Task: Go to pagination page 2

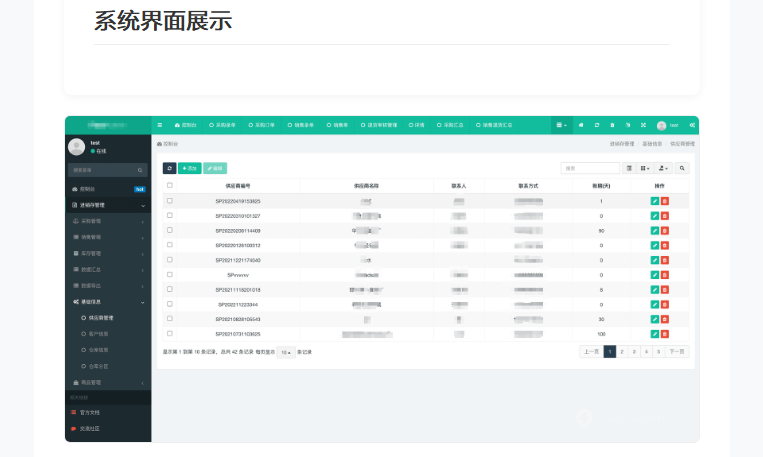Action: tap(622, 352)
